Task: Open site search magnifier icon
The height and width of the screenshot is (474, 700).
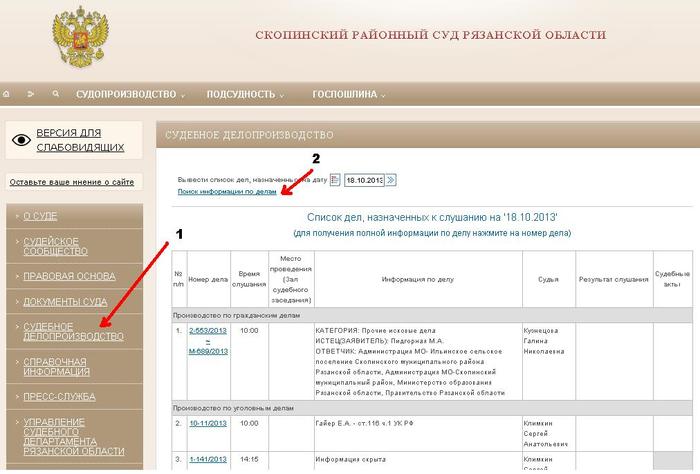Action: tap(56, 94)
